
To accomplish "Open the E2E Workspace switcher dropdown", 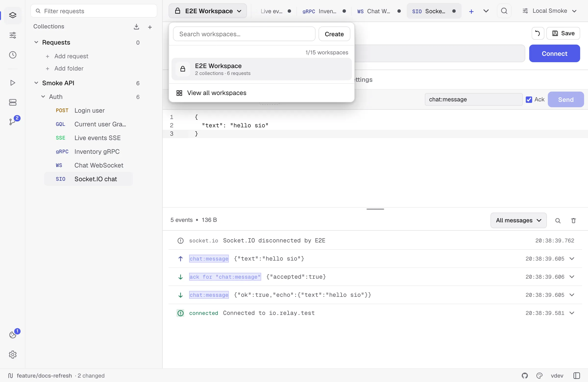I will [208, 11].
